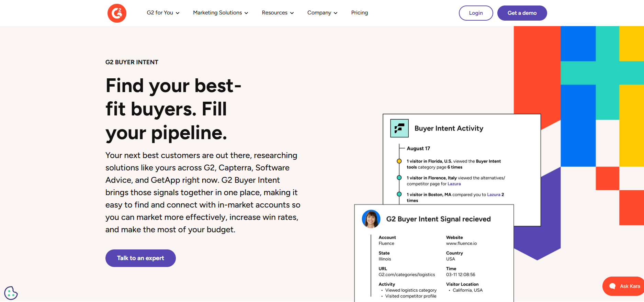The height and width of the screenshot is (302, 644).
Task: Click the Illinois state value
Action: 385,259
